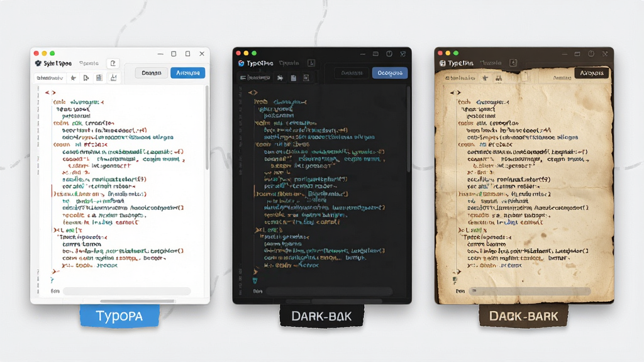This screenshot has height=362, width=644.
Task: Click the gray secondary button in the light window
Action: coord(152,73)
